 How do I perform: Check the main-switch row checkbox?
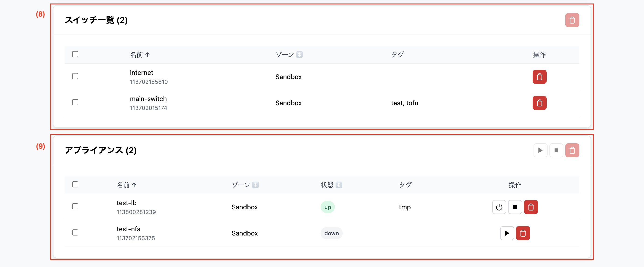point(75,102)
